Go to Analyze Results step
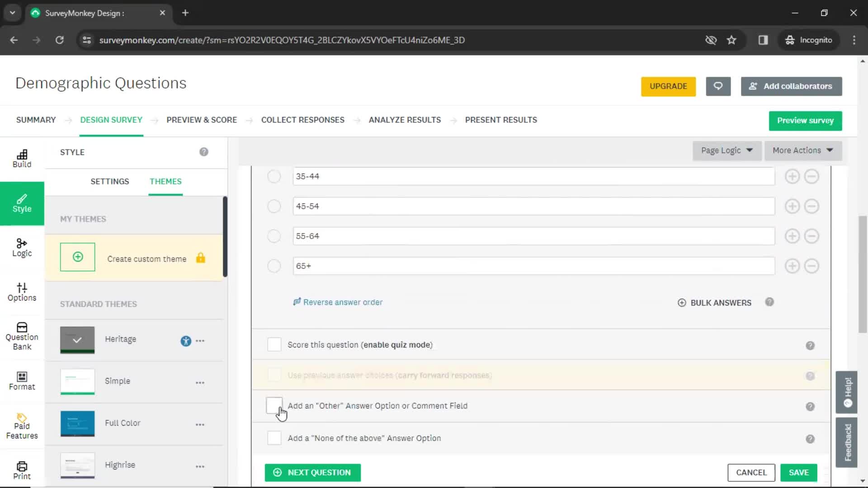The image size is (868, 488). 405,120
